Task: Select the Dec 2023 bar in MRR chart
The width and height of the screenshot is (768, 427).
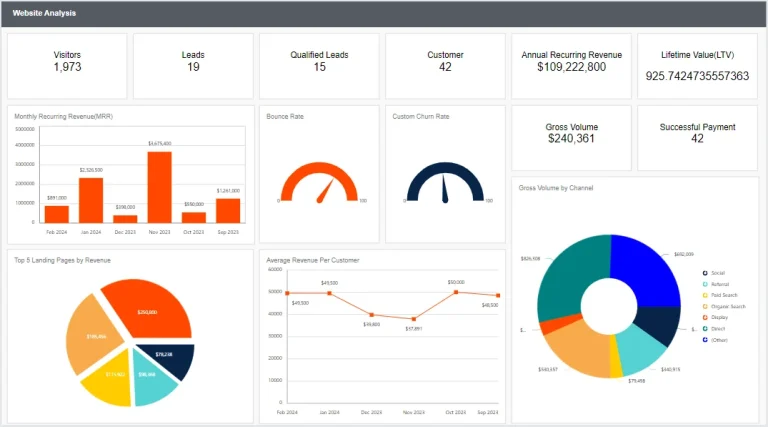Action: pos(125,219)
